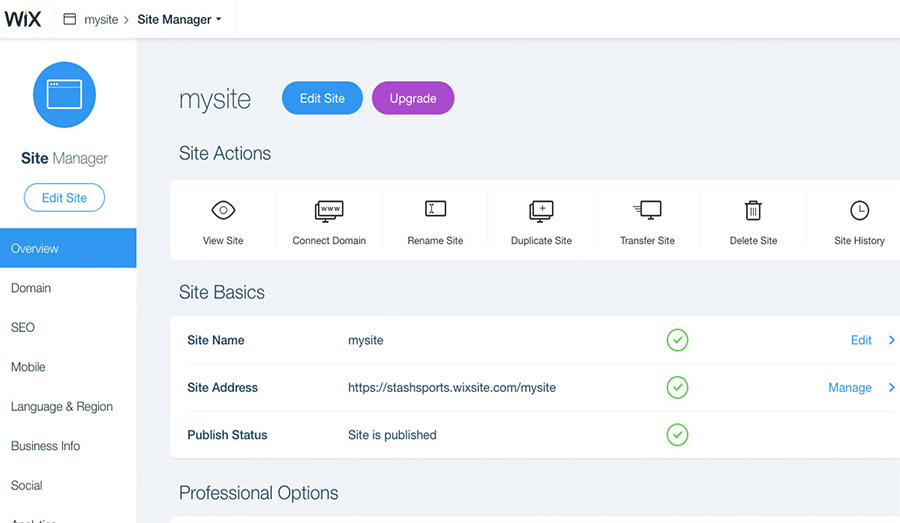Click the Publish Status green checkmark
This screenshot has height=523, width=900.
click(677, 435)
